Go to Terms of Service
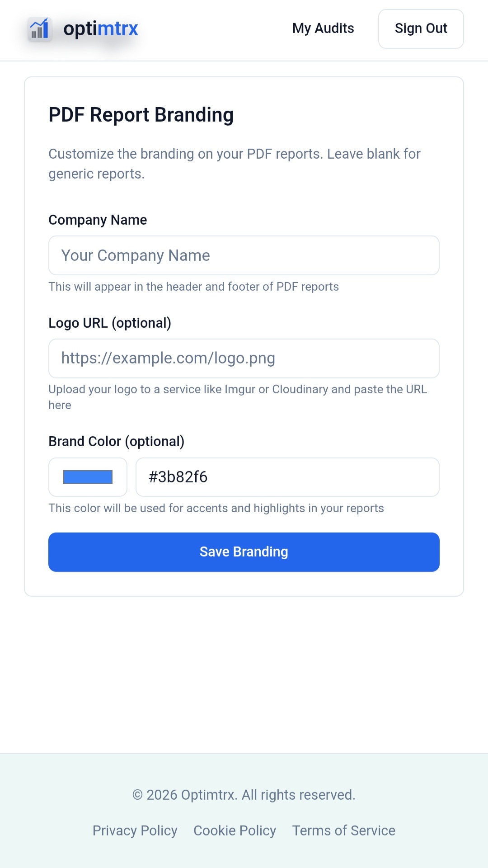The width and height of the screenshot is (488, 868). 343,830
